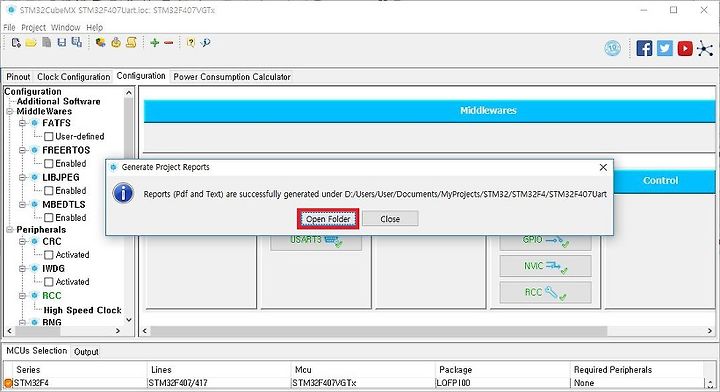
Task: Select High Speed Clock tree item
Action: pos(83,310)
